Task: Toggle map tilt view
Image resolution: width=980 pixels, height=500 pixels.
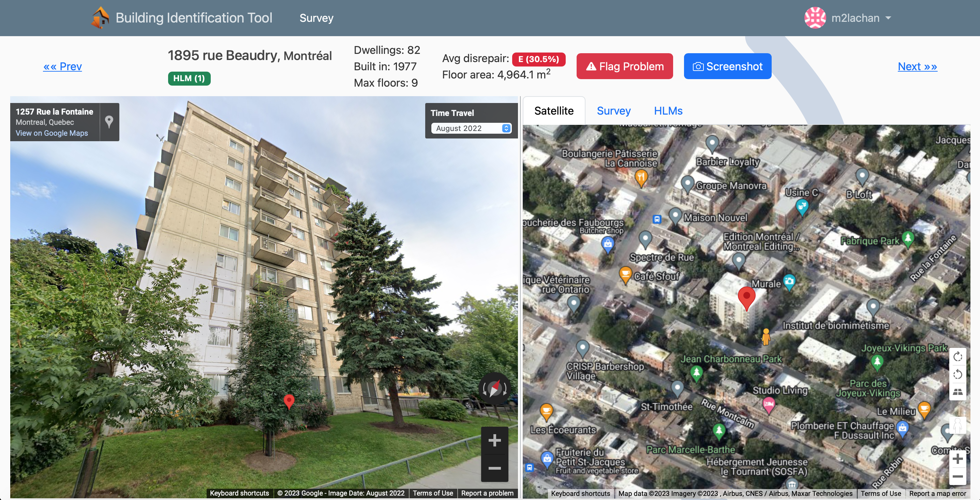Action: [957, 392]
